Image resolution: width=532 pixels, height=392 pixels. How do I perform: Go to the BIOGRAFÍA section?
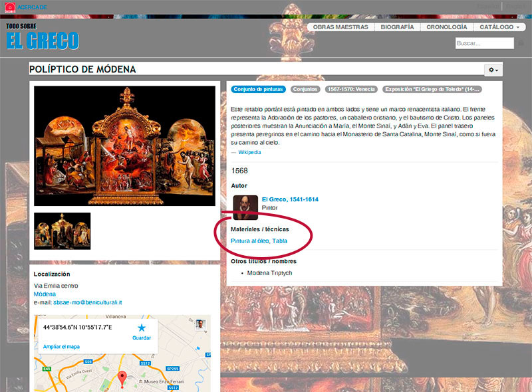point(397,27)
